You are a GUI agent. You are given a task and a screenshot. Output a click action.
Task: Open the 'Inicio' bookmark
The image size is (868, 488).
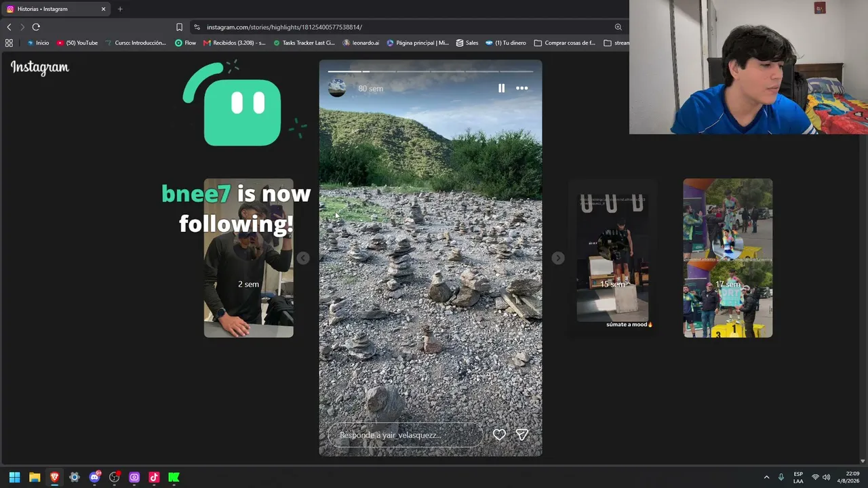pyautogui.click(x=38, y=43)
